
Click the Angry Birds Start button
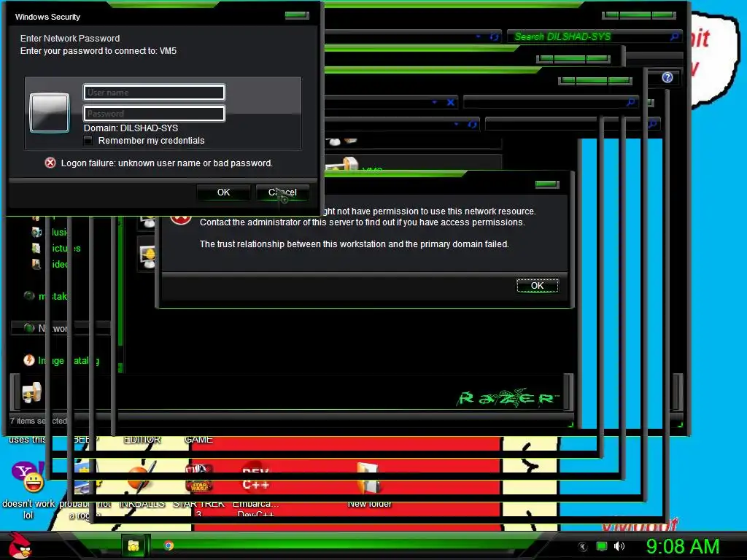coord(19,545)
